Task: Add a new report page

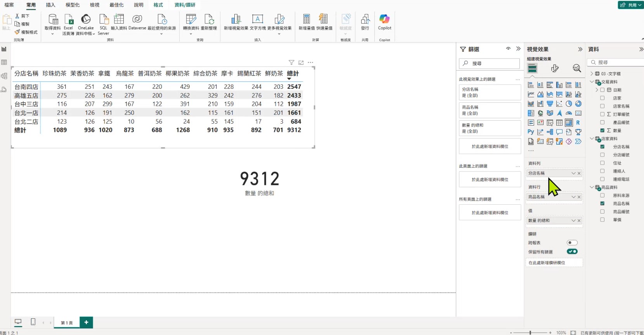Action: click(x=86, y=322)
